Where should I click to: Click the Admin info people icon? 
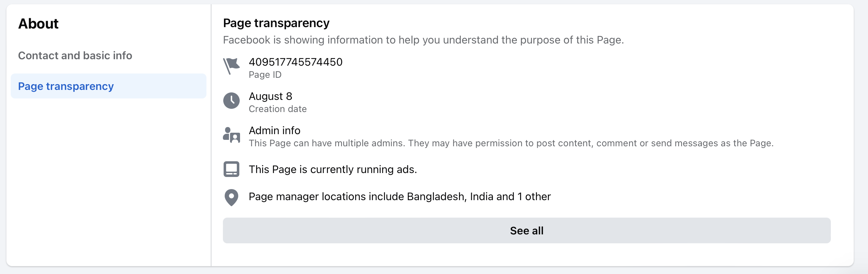click(x=231, y=135)
